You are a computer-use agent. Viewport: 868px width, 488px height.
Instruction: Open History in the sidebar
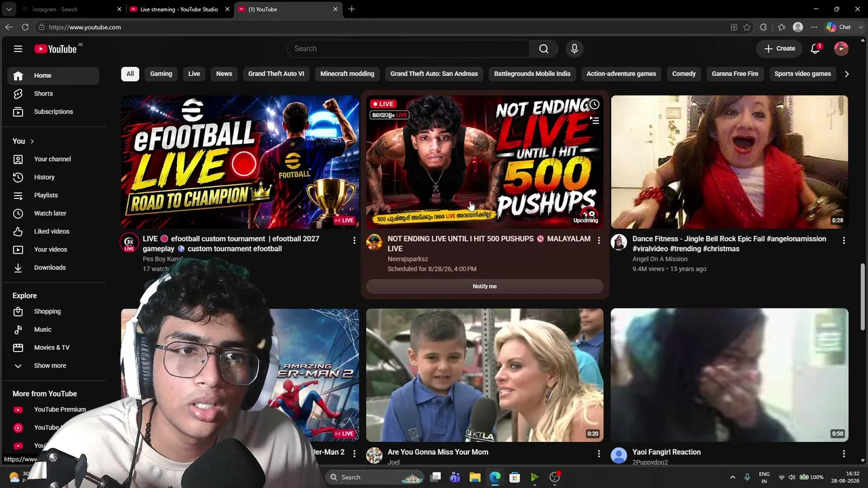[x=54, y=178]
